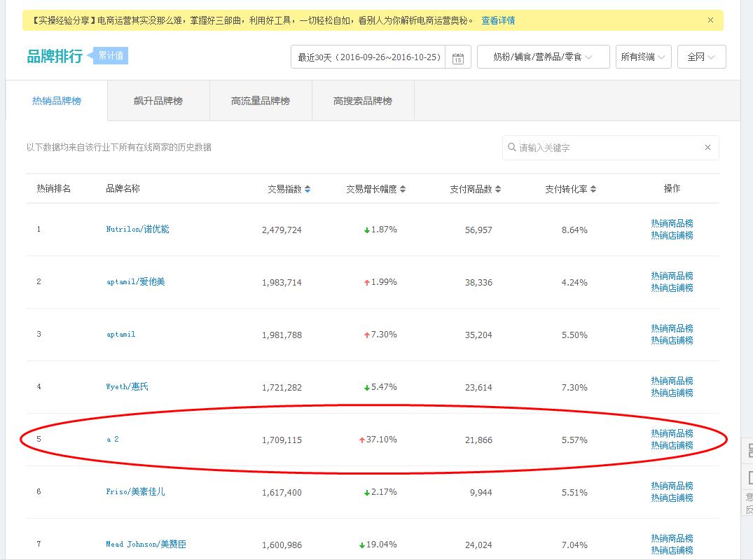This screenshot has height=560, width=753.
Task: Open 热销商品榜 for a 2 brand
Action: click(672, 433)
